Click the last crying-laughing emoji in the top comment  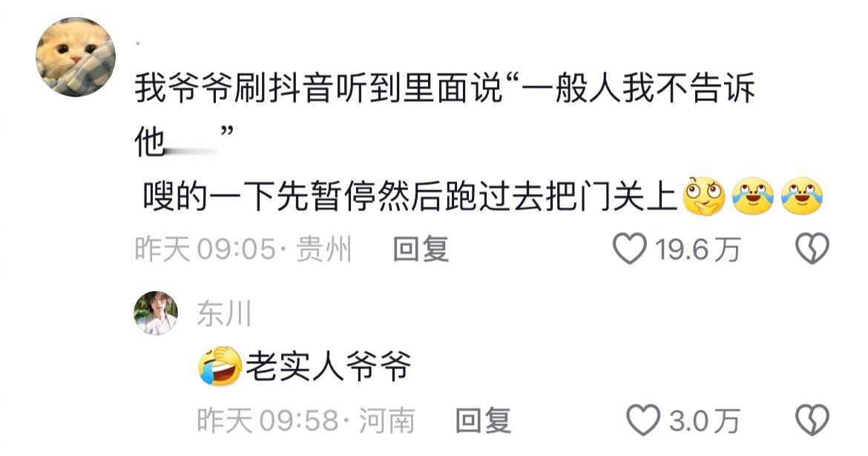802,196
